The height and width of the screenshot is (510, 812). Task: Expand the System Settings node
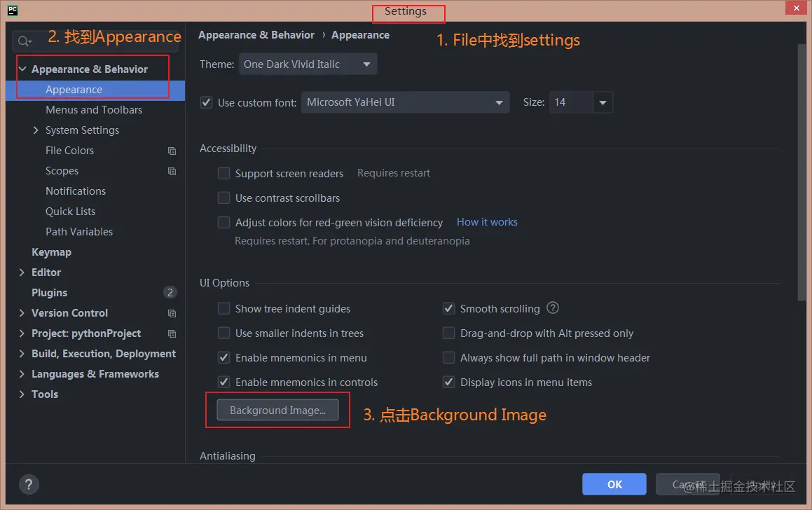pos(36,130)
